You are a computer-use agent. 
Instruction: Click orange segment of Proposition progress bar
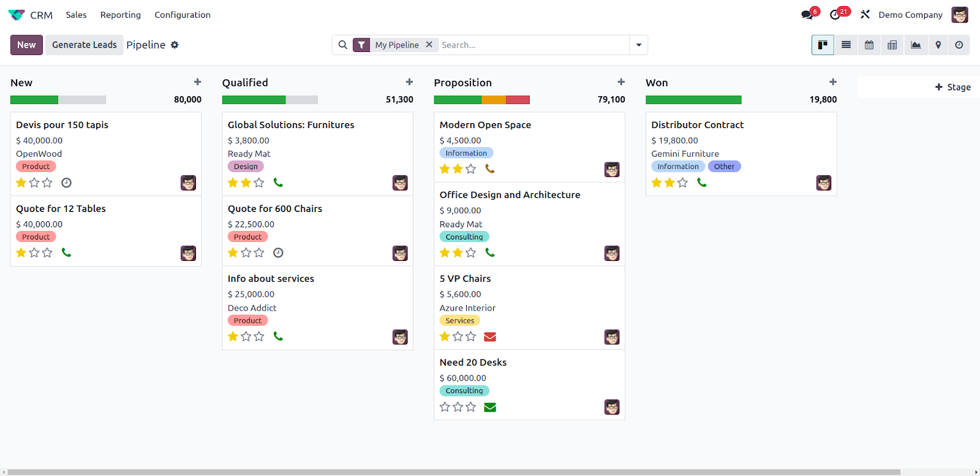494,100
